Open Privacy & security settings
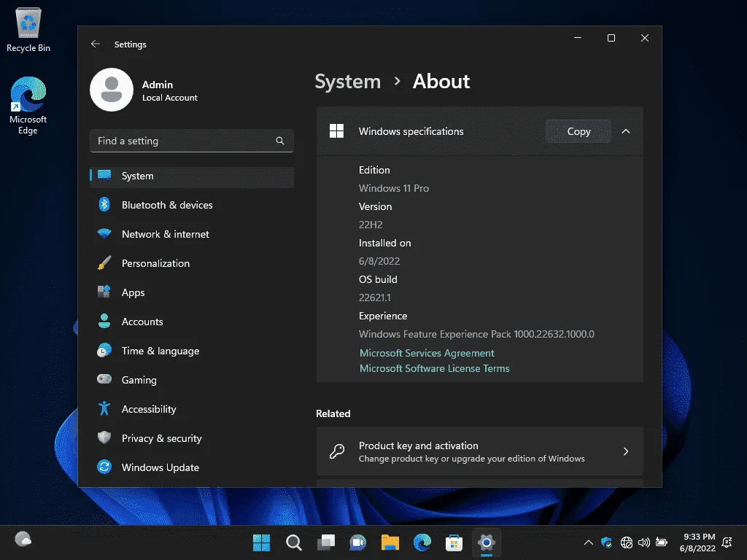 coord(192,438)
